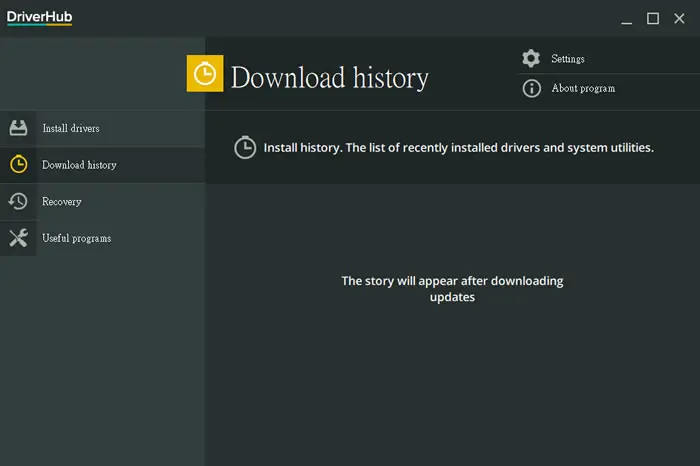Click the empty story placeholder message

pos(452,289)
